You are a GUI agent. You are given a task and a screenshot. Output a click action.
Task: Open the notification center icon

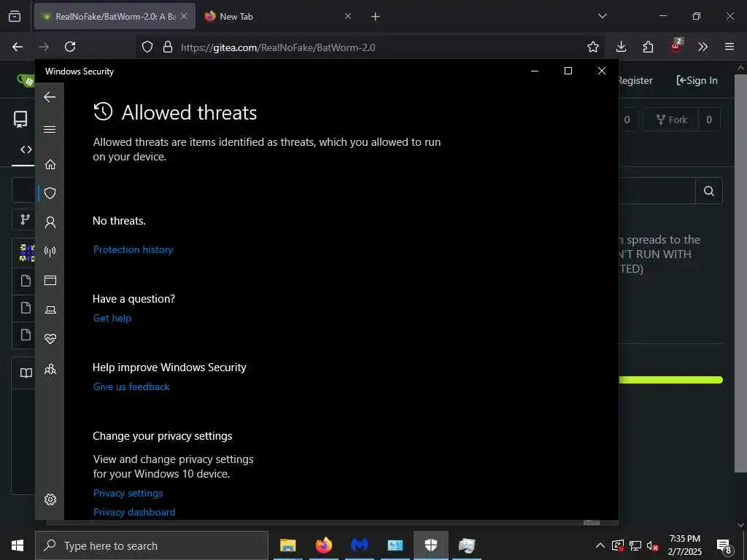(x=724, y=545)
